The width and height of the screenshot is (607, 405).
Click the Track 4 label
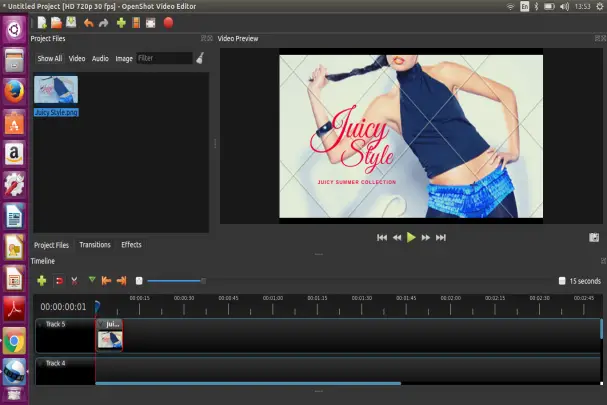(55, 363)
